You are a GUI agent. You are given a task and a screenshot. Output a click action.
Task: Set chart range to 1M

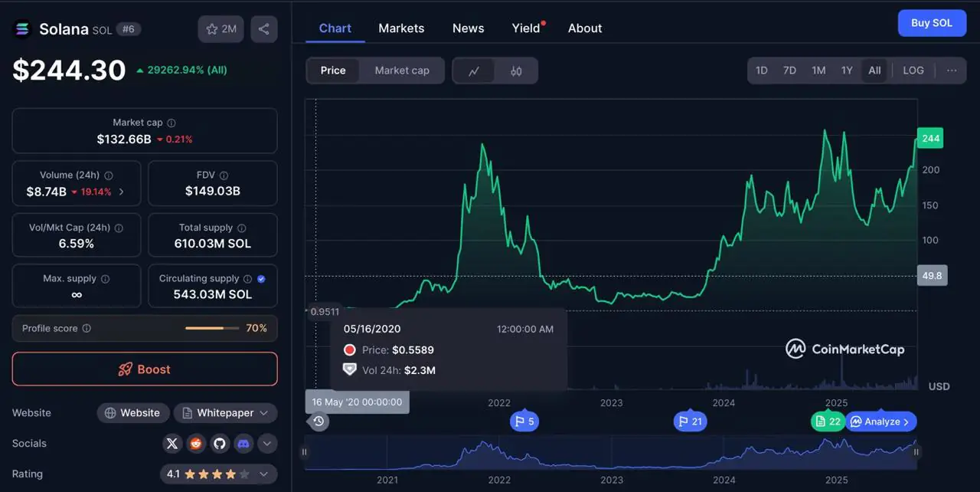tap(818, 71)
